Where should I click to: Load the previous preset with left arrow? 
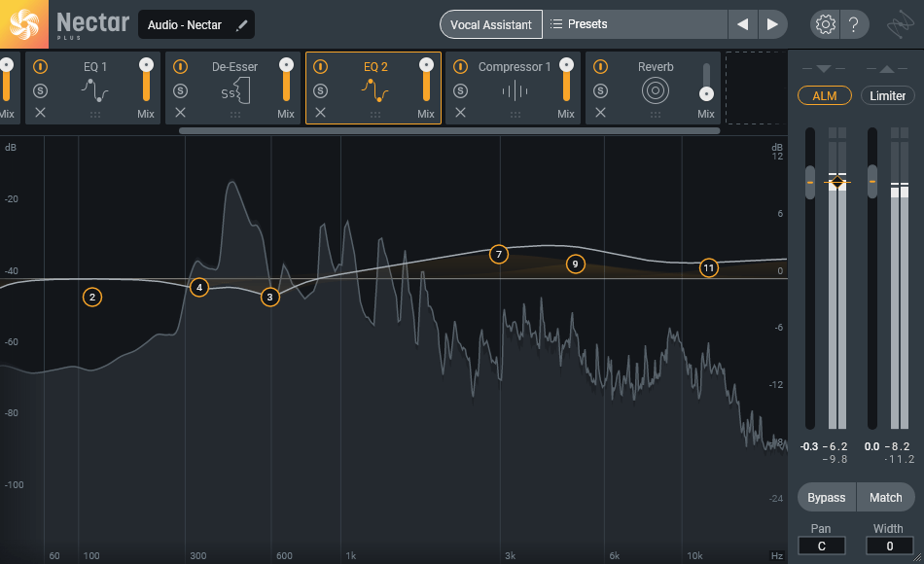(742, 24)
